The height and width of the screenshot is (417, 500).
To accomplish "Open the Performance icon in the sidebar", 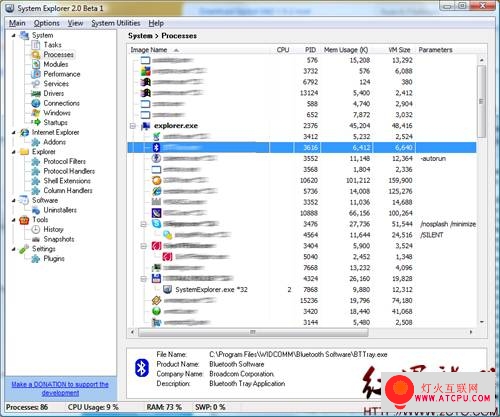I will pyautogui.click(x=36, y=74).
